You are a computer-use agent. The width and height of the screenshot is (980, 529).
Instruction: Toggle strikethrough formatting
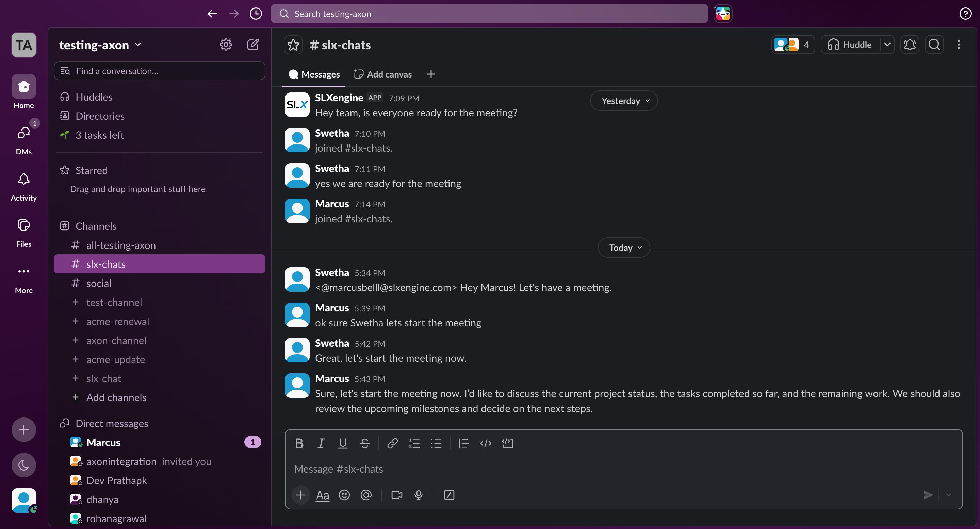[364, 443]
